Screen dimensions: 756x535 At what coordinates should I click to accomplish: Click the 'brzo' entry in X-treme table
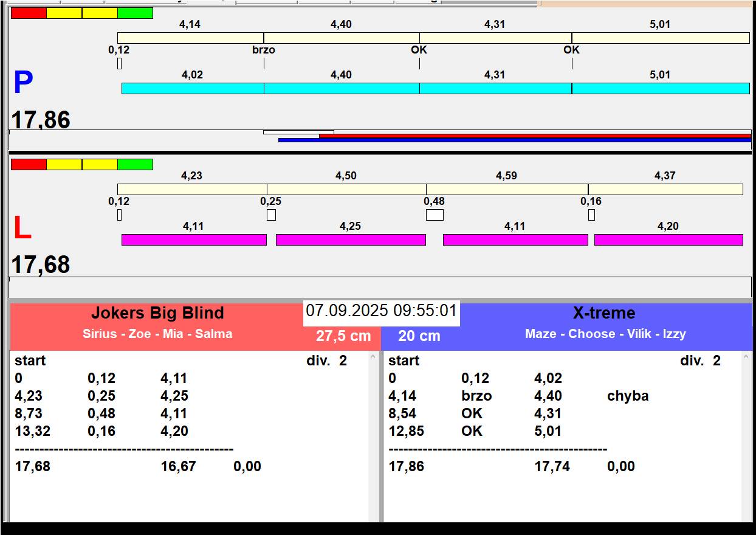click(476, 396)
